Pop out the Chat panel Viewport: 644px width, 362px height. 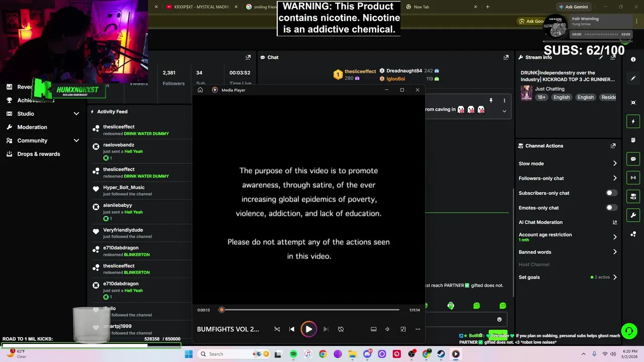tap(506, 57)
